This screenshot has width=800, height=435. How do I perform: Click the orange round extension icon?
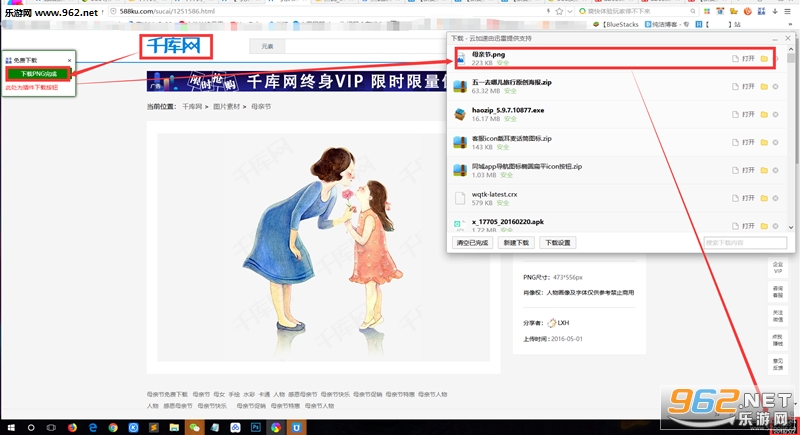point(747,11)
